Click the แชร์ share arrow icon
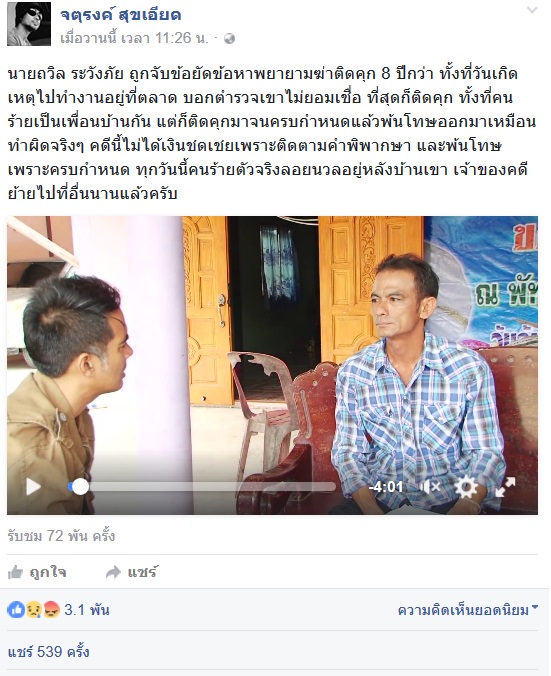 click(x=113, y=573)
